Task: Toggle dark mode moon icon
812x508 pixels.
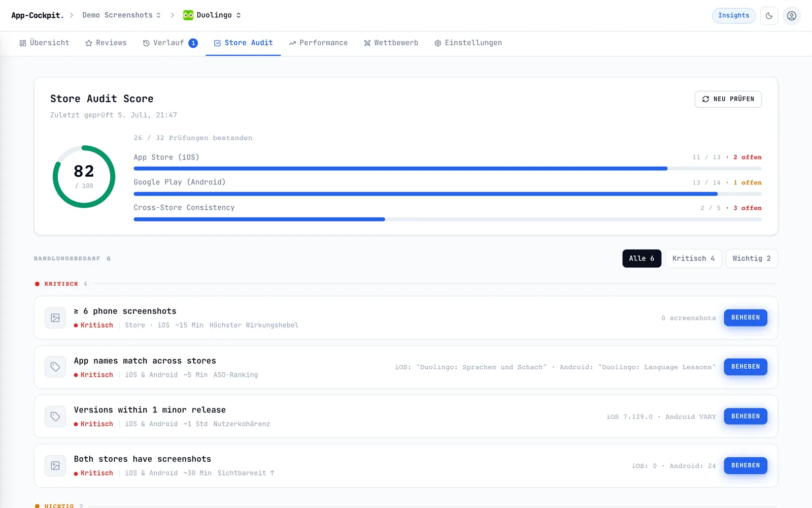Action: (769, 16)
